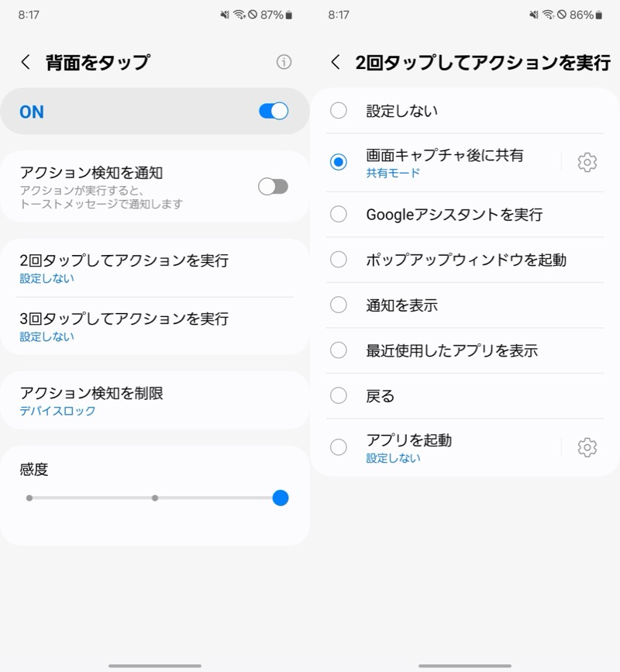This screenshot has height=672, width=620.
Task: Tap battery icon in left status bar
Action: pos(289,15)
